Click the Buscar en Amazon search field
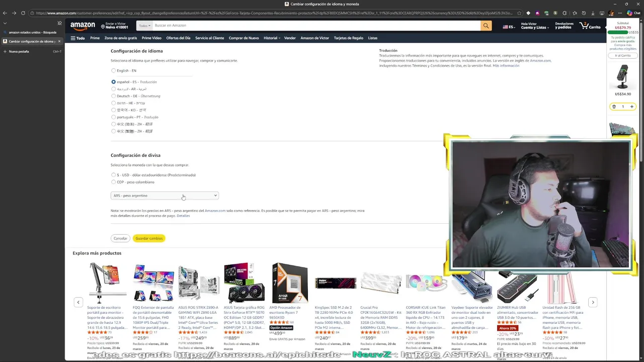 click(316, 26)
